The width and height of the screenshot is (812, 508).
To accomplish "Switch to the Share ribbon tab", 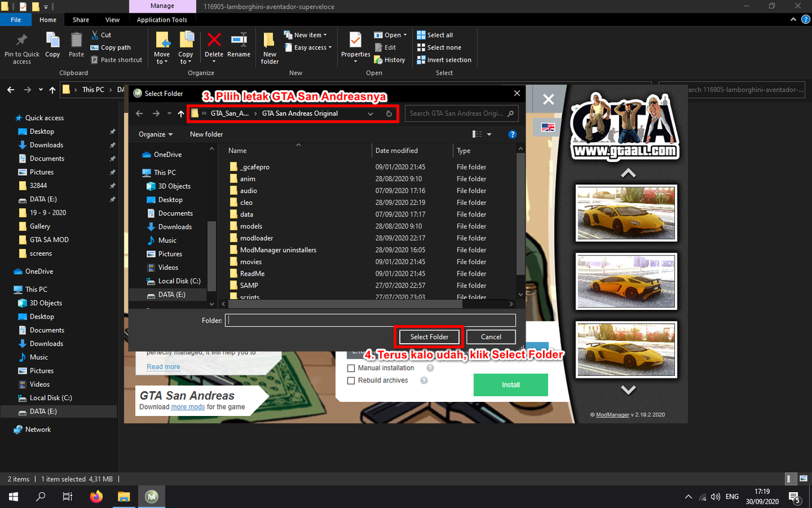I will [x=81, y=20].
